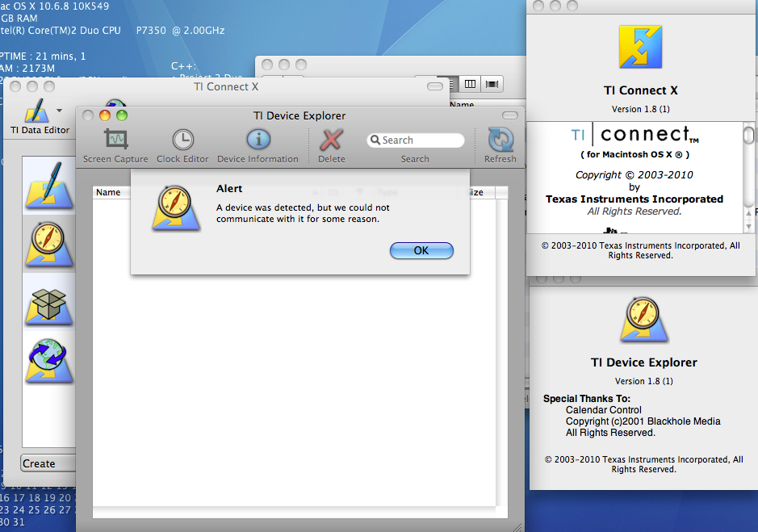Select the compass Device Explorer sidebar icon
The width and height of the screenshot is (758, 532).
(49, 245)
